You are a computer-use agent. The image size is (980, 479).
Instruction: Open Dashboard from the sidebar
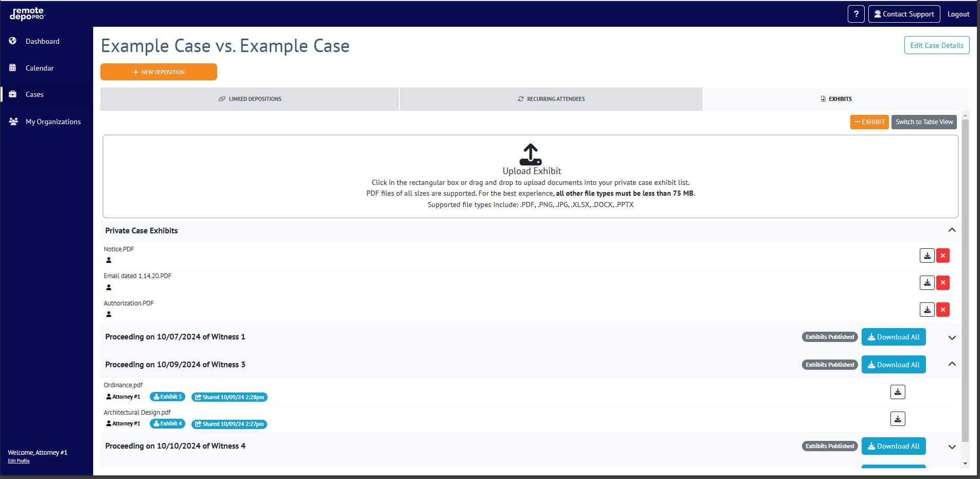click(x=42, y=41)
